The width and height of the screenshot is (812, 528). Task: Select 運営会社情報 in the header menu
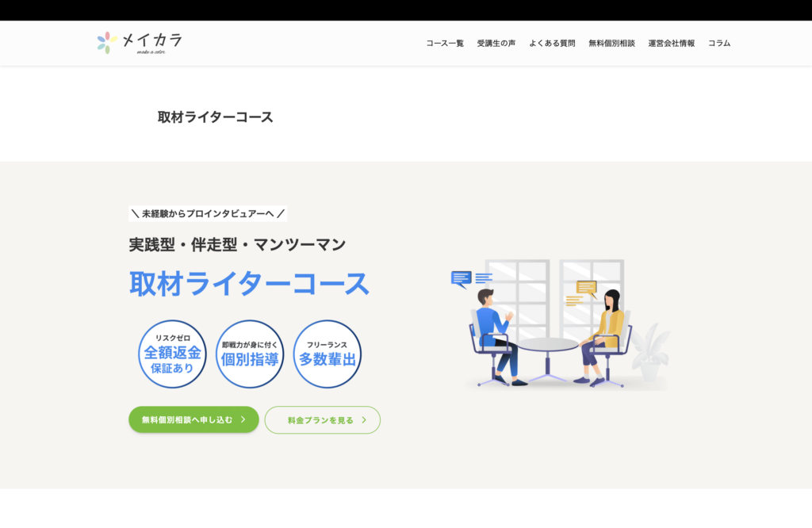coord(671,44)
